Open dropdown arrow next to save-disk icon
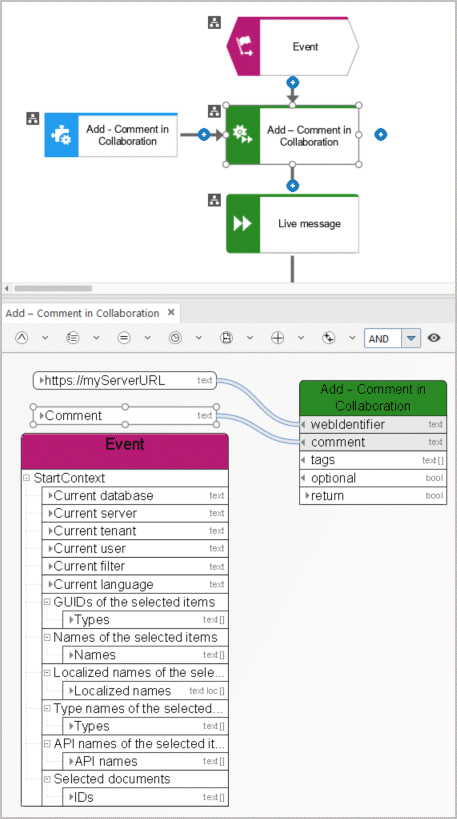457x819 pixels. coord(250,338)
